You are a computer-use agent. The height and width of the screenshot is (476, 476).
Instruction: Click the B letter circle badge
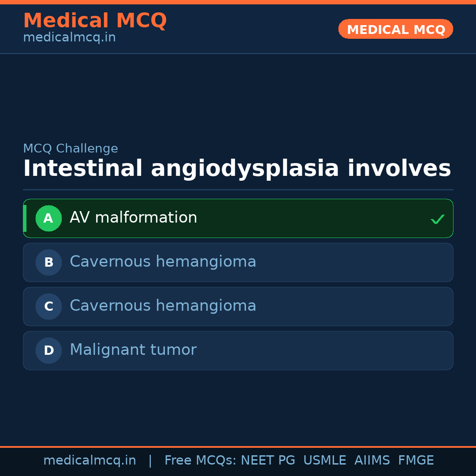[48, 262]
